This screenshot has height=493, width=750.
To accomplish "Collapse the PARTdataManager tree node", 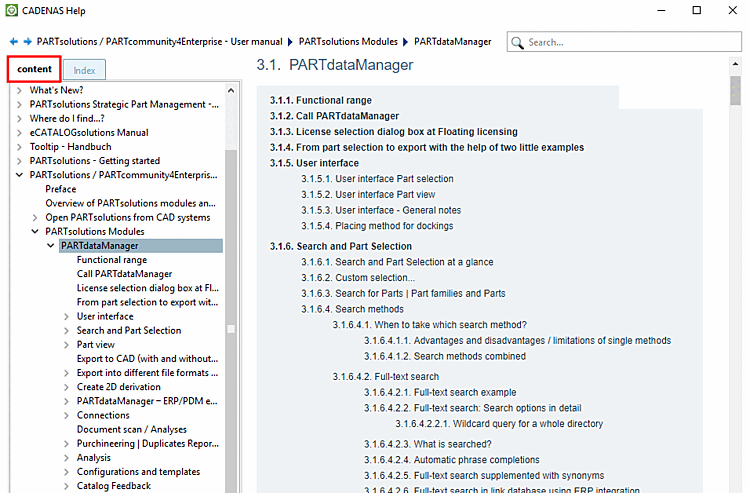I will pos(51,246).
